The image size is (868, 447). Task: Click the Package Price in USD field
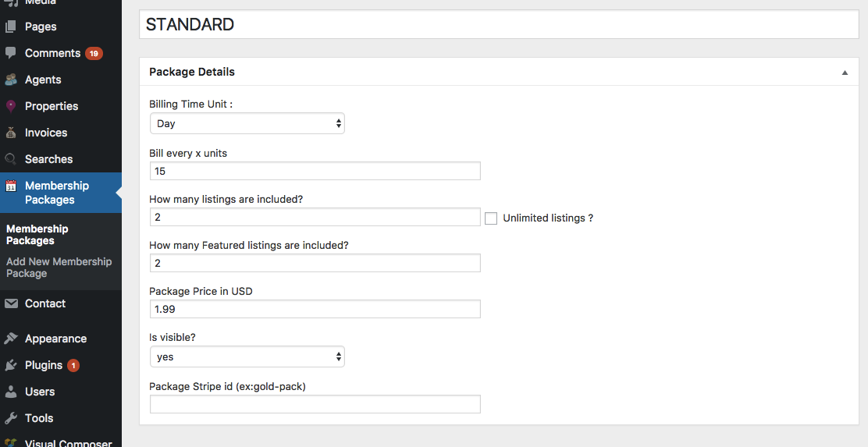[x=315, y=309]
